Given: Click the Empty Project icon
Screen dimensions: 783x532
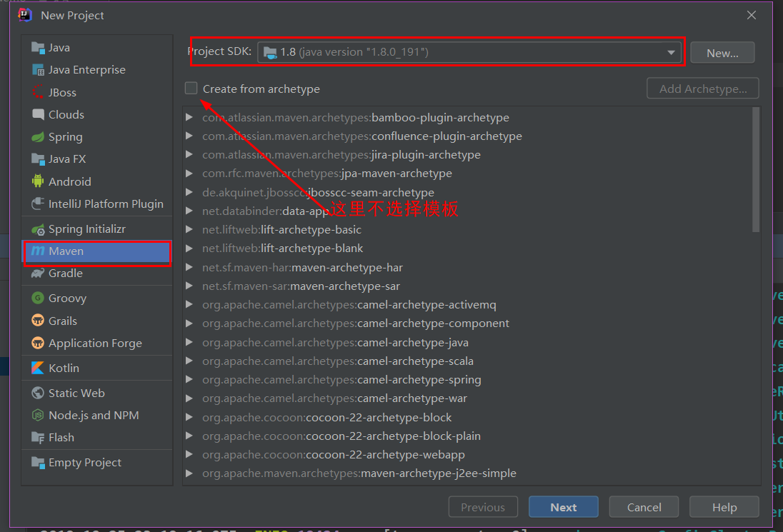Looking at the screenshot, I should (38, 463).
